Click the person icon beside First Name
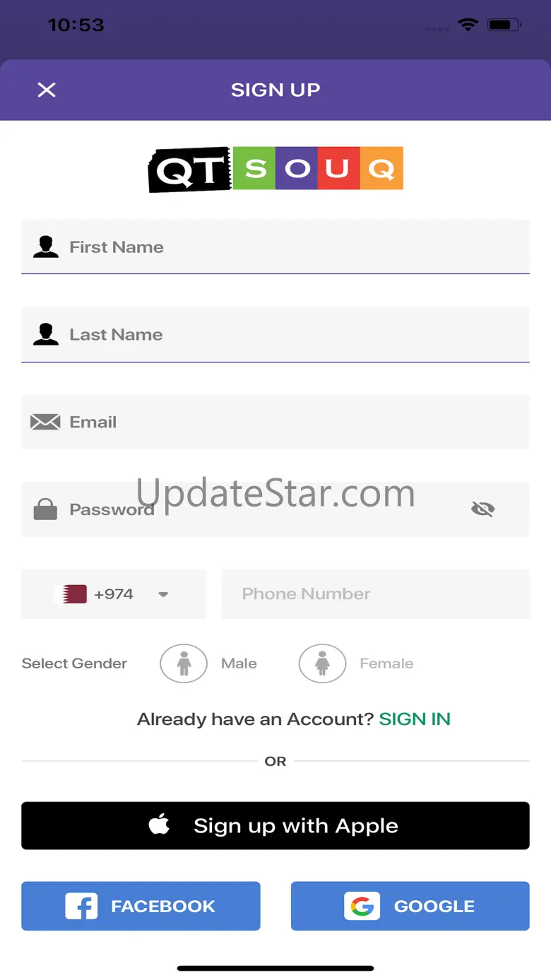Viewport: 551px width, 980px height. (x=46, y=247)
